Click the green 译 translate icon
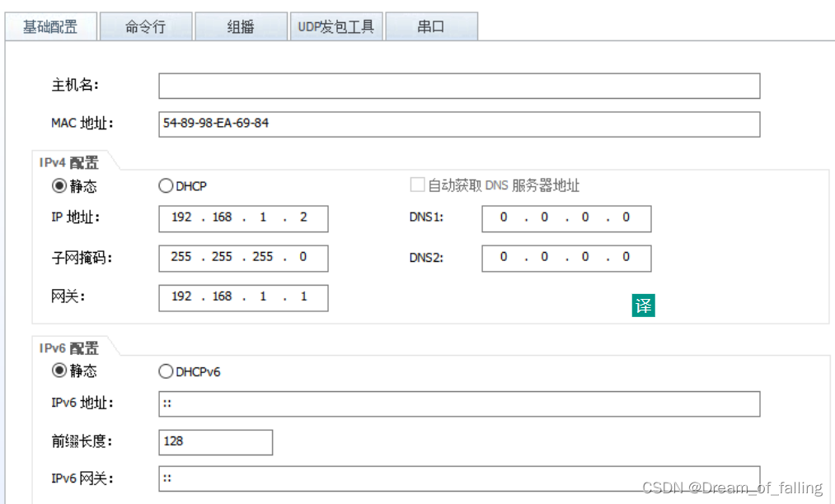The image size is (835, 504). tap(643, 306)
